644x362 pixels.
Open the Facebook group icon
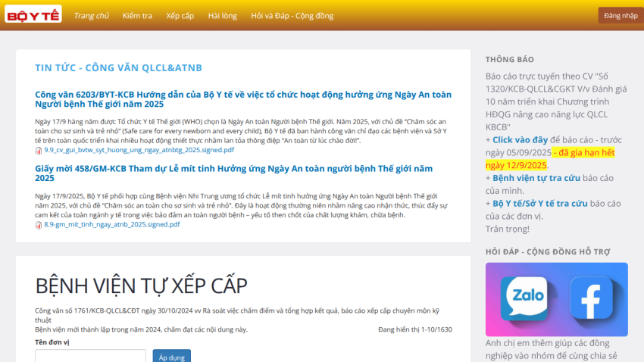click(592, 298)
